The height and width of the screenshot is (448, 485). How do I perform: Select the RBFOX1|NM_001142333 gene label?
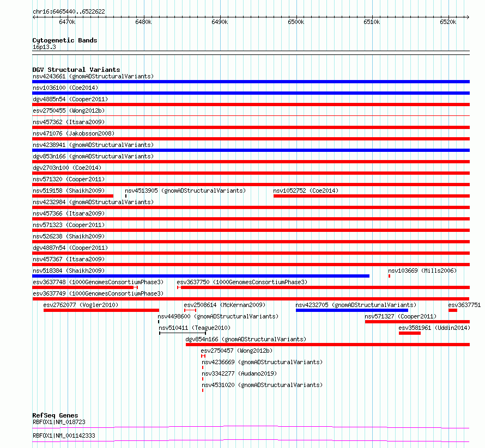[x=64, y=435]
